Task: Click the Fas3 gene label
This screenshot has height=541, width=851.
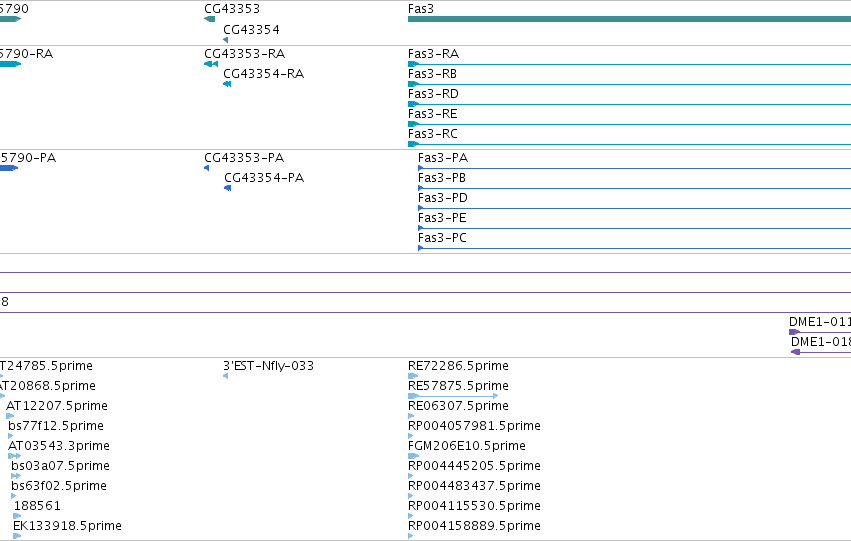Action: click(421, 9)
